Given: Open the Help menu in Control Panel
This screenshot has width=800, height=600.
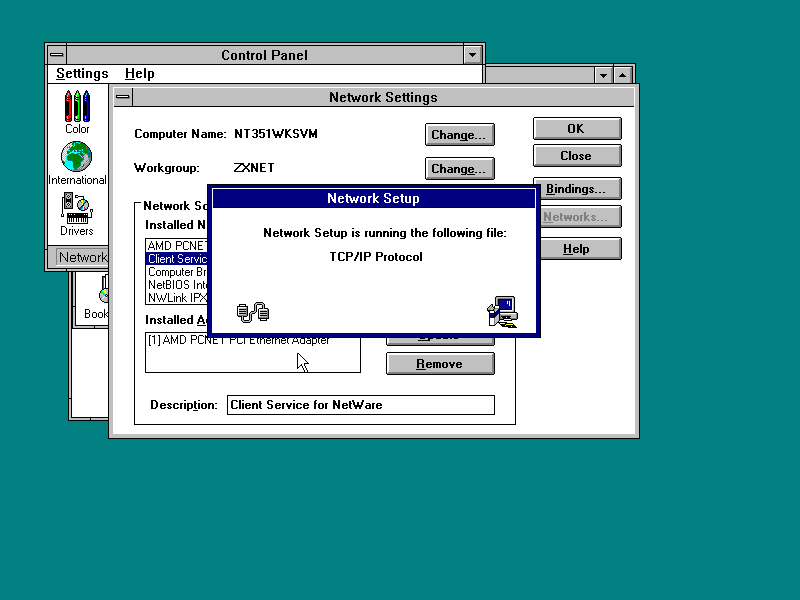Looking at the screenshot, I should (x=139, y=73).
